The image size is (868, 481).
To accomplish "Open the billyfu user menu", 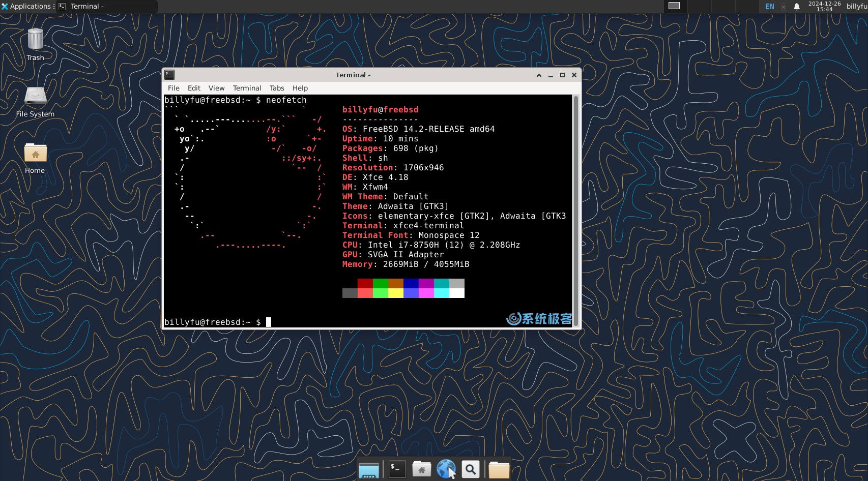I will pyautogui.click(x=857, y=7).
